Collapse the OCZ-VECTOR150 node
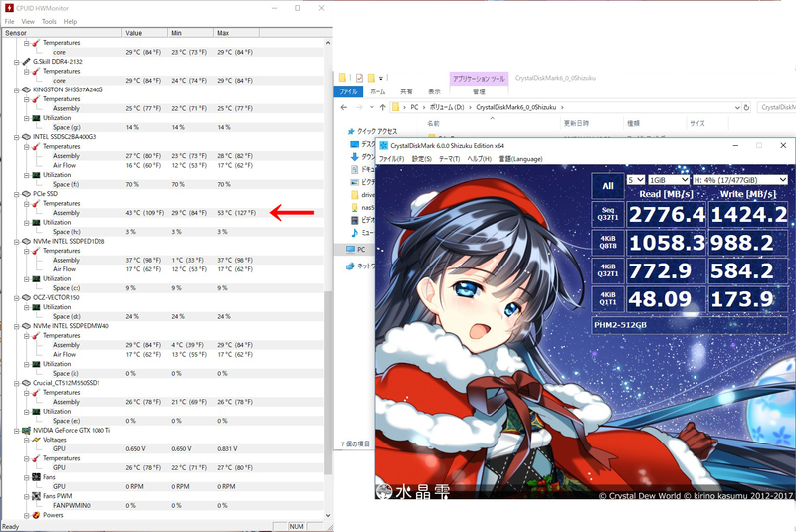 [17, 297]
